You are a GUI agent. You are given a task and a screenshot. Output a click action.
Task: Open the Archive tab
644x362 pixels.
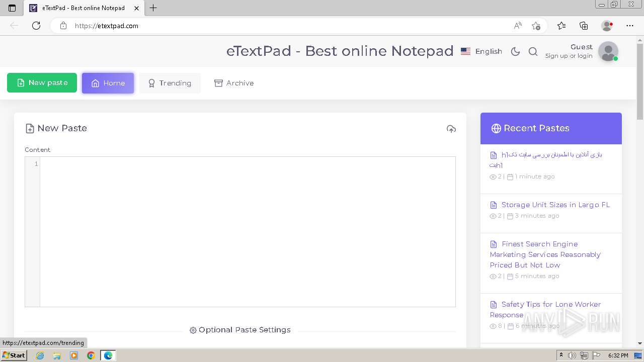[x=234, y=83]
